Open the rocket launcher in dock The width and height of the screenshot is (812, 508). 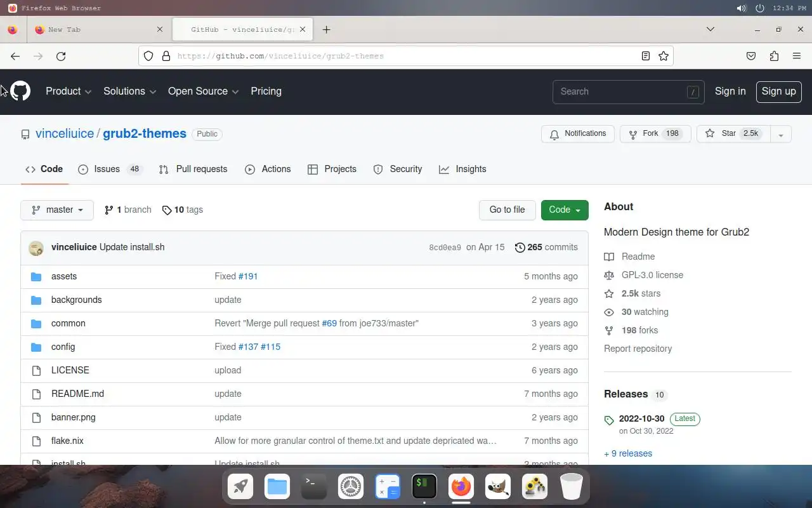pos(240,487)
